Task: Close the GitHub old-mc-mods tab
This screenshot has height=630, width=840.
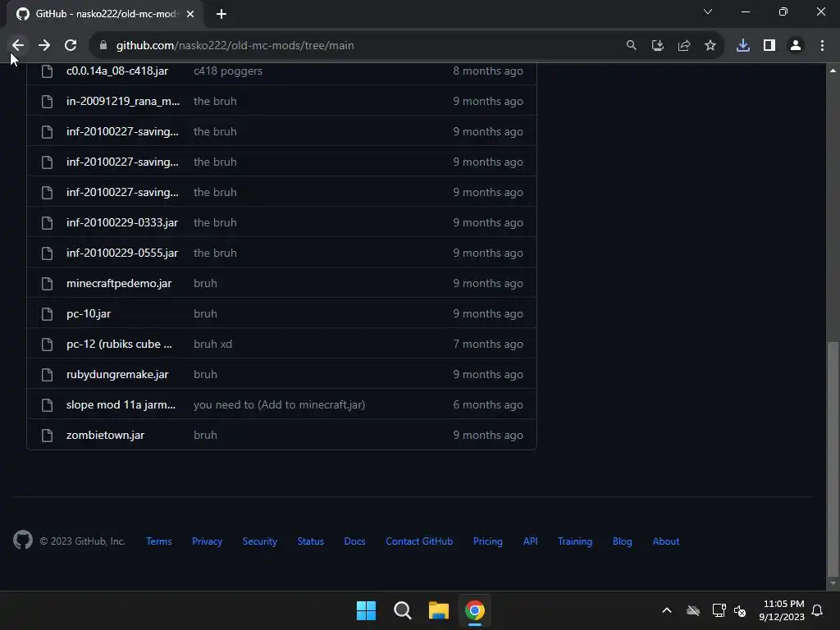Action: pos(190,14)
